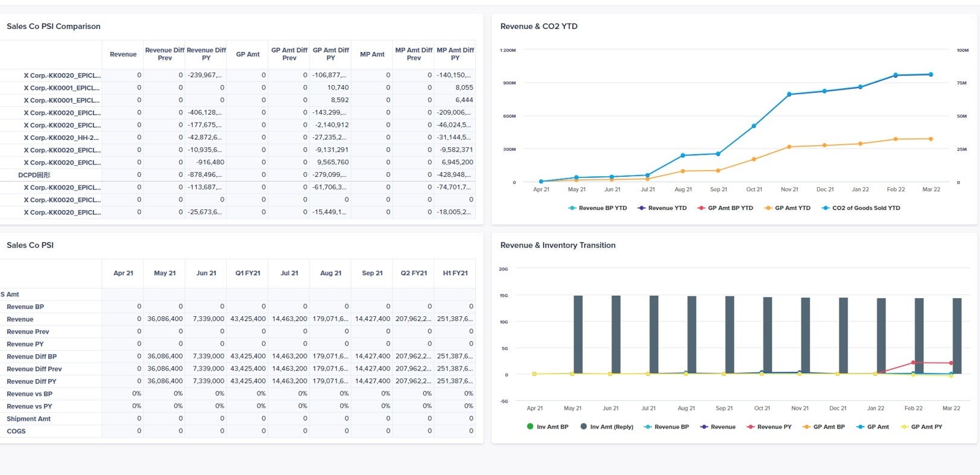980x475 pixels.
Task: Click the MP Amt column header
Action: click(372, 54)
